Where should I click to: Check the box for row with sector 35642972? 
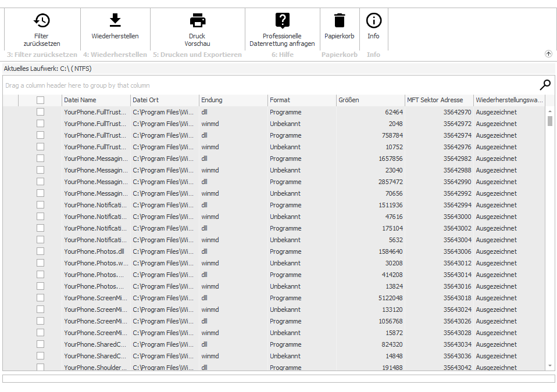click(x=41, y=124)
